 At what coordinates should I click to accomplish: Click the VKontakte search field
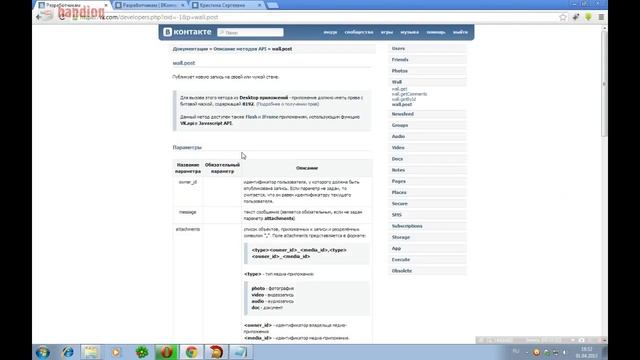point(250,32)
